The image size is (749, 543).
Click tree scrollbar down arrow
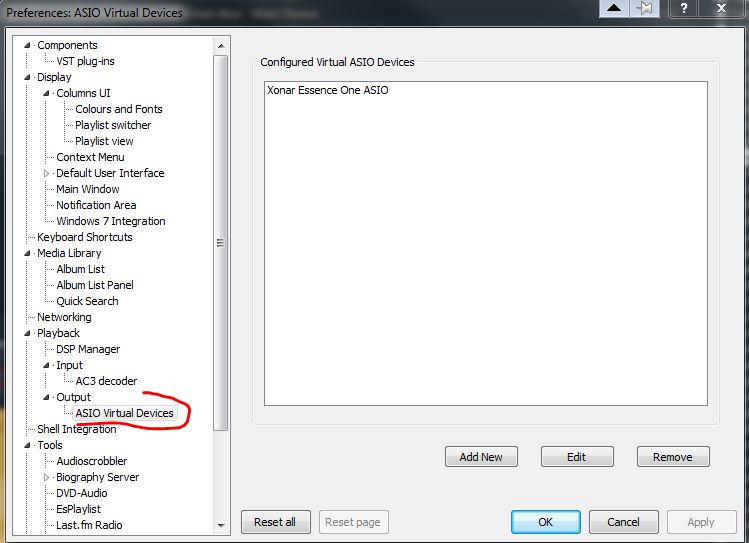click(221, 525)
